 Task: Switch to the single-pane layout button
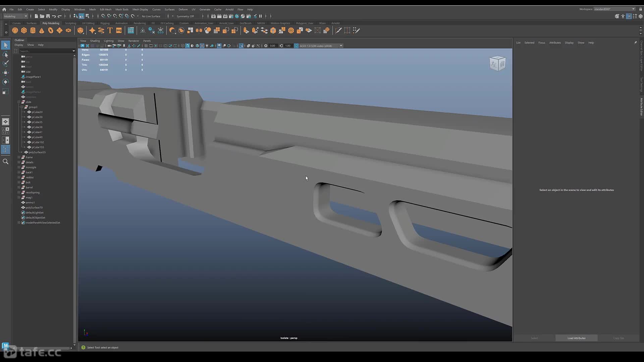click(x=5, y=122)
